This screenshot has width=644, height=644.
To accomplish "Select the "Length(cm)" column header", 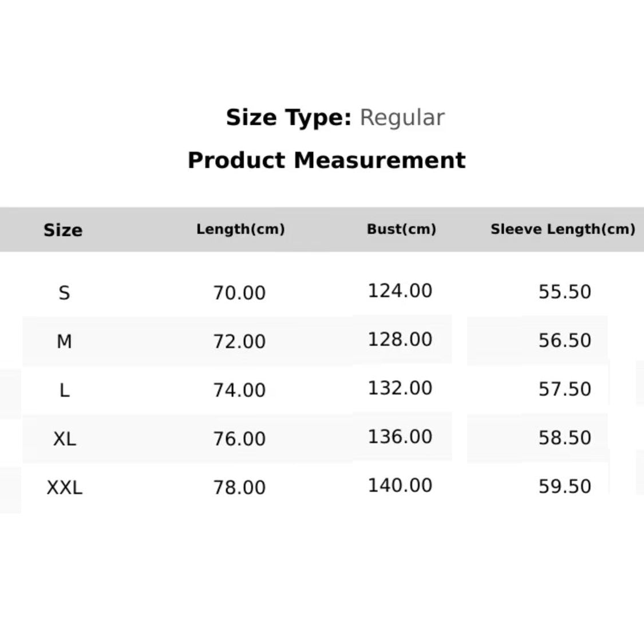I will pyautogui.click(x=240, y=229).
